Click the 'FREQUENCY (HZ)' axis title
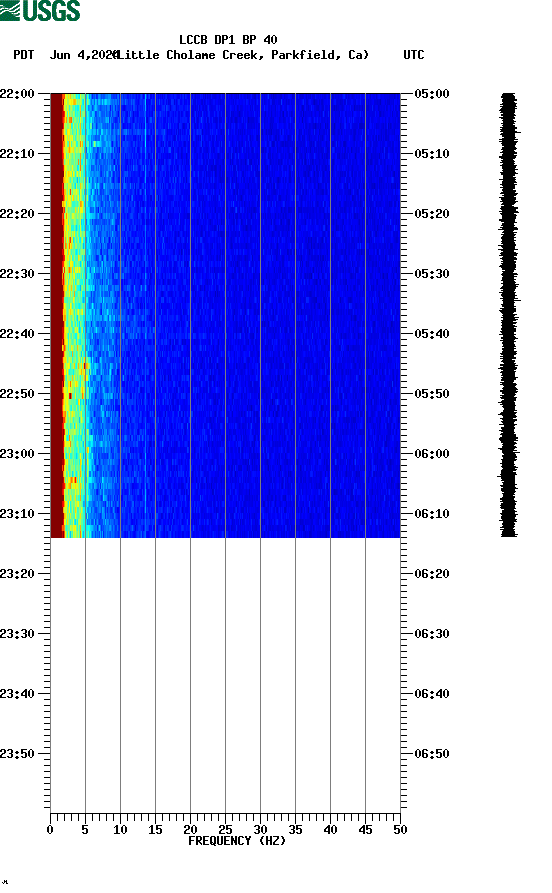This screenshot has height=893, width=552. [237, 841]
